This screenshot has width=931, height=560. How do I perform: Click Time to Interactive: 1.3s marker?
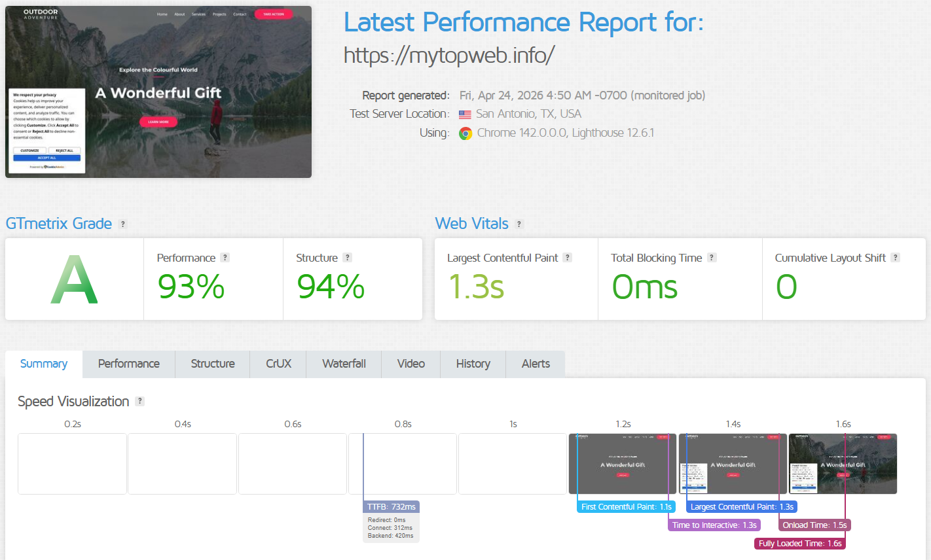pos(714,525)
